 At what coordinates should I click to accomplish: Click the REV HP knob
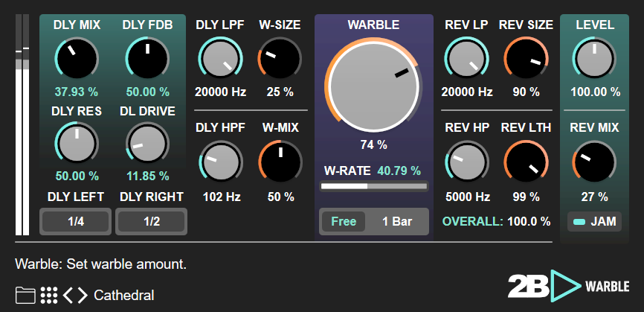point(466,162)
